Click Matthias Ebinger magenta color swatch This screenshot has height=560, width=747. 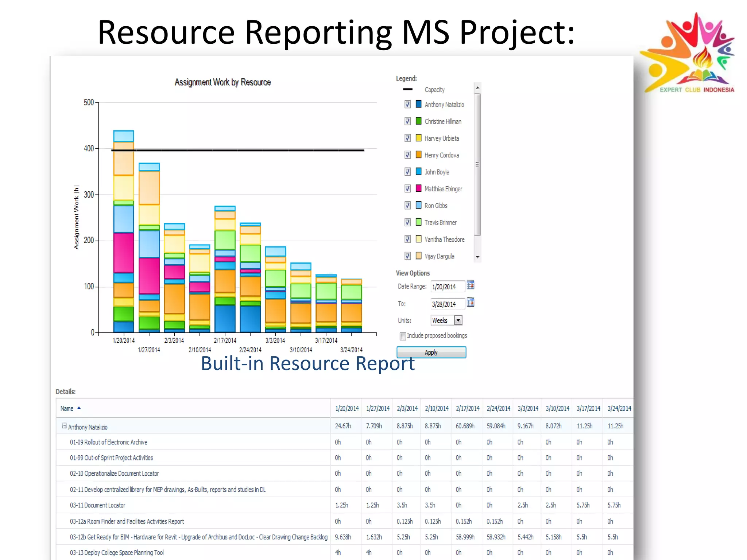(419, 188)
